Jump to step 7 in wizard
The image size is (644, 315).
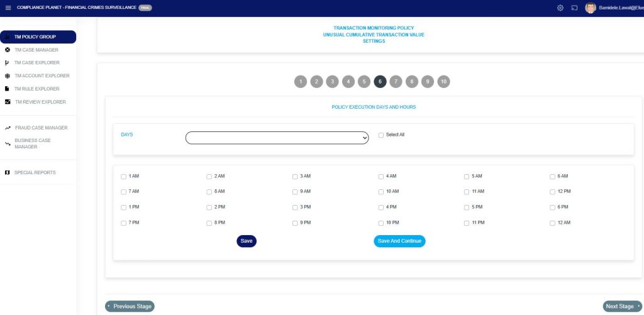pyautogui.click(x=396, y=82)
